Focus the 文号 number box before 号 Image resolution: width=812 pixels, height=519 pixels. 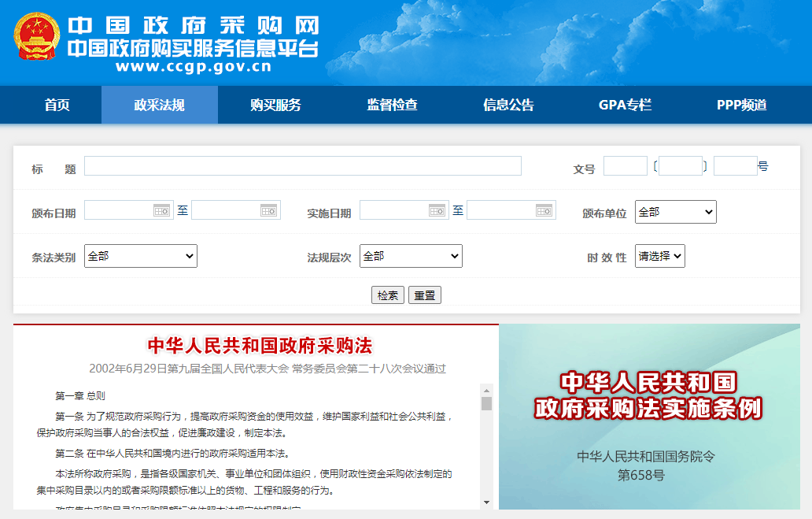point(736,166)
